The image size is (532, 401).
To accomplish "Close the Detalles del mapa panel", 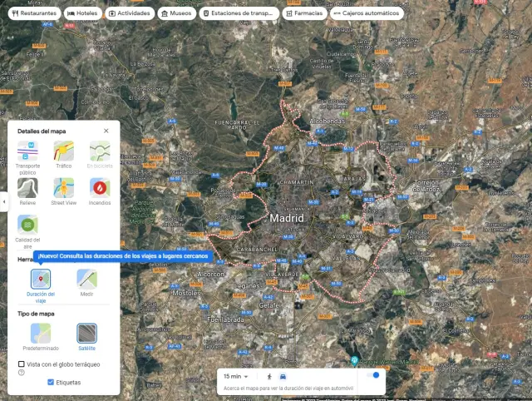I will [106, 131].
